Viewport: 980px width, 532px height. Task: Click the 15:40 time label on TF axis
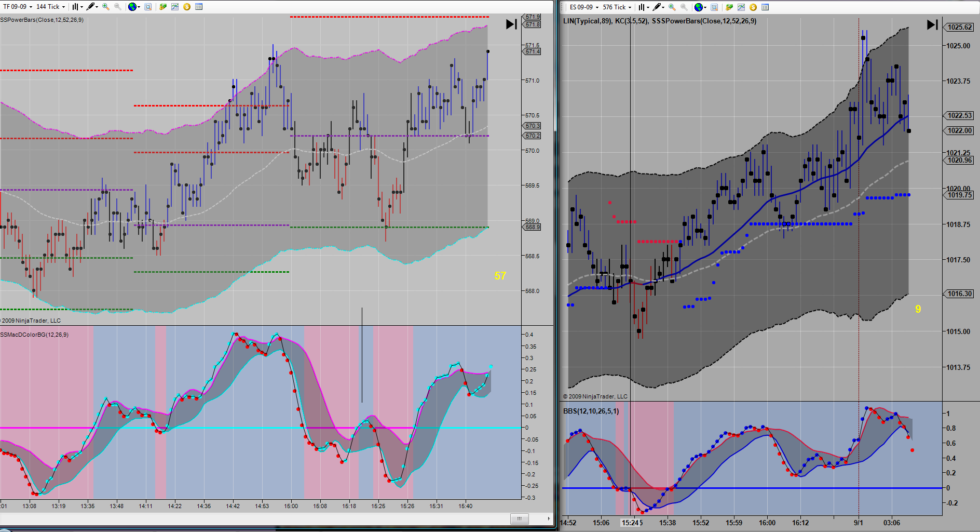coord(466,506)
